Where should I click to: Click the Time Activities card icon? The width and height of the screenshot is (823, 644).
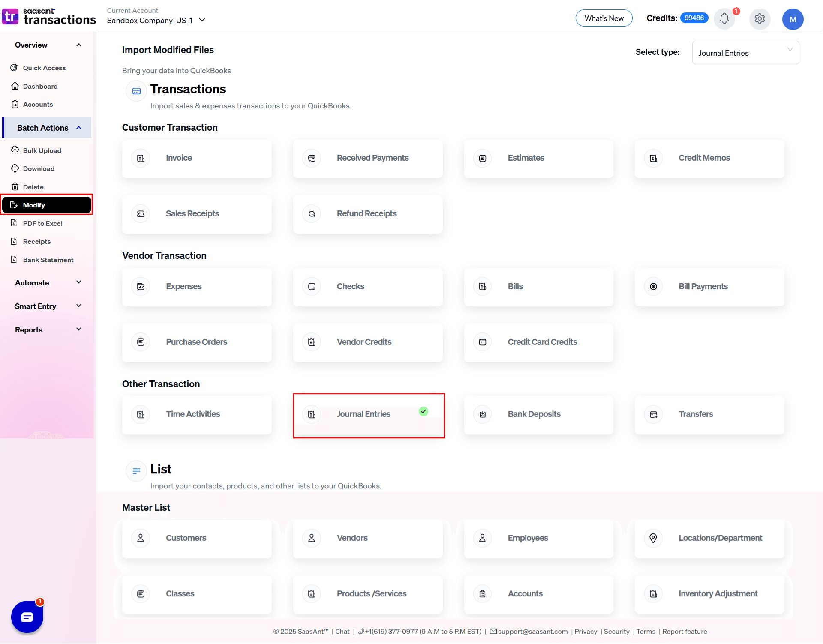point(141,414)
